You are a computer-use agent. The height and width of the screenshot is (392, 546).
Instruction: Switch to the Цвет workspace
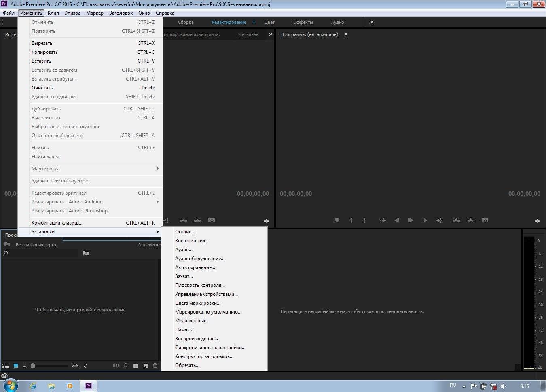pos(269,22)
